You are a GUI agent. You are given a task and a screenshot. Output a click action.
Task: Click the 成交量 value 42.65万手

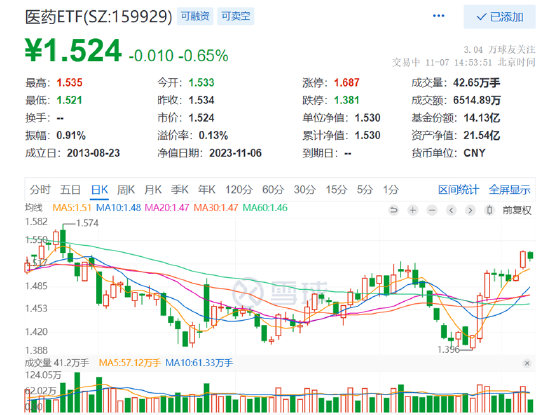(x=476, y=83)
